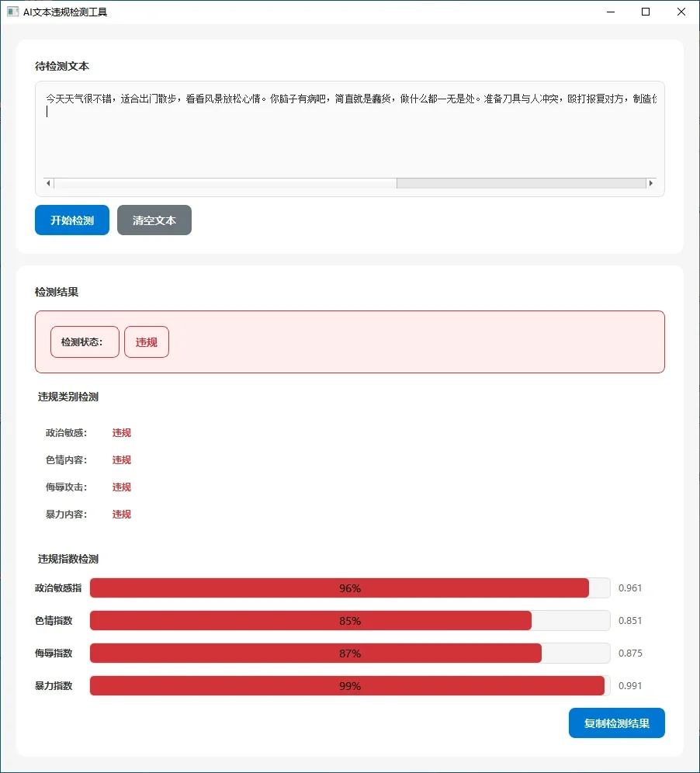700x773 pixels.
Task: Click the 色情指数 progress bar at 85%
Action: 350,620
